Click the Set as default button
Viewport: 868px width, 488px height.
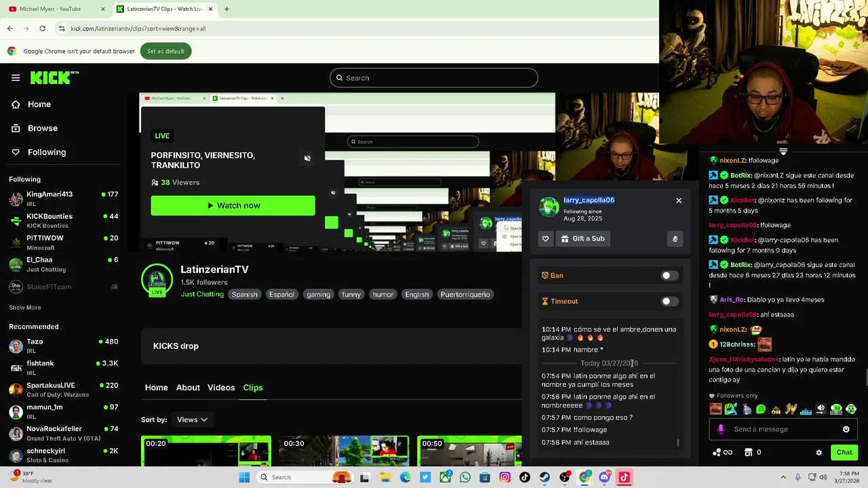point(165,52)
